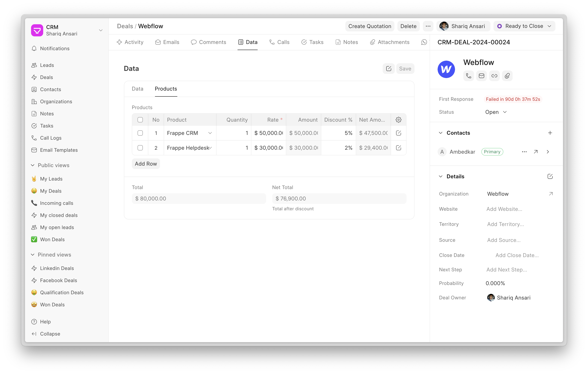
Task: Edit the Frappe CRM row
Action: point(399,133)
